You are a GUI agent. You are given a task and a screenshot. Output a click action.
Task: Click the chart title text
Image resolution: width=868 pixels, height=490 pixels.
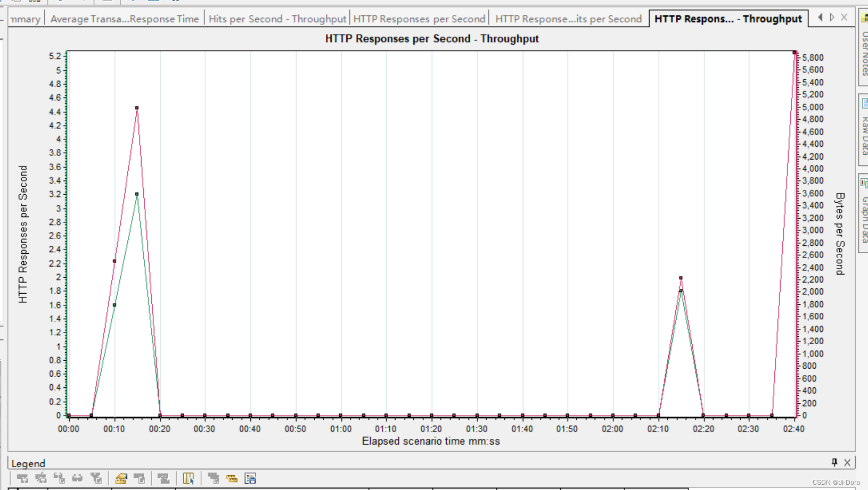pyautogui.click(x=432, y=39)
